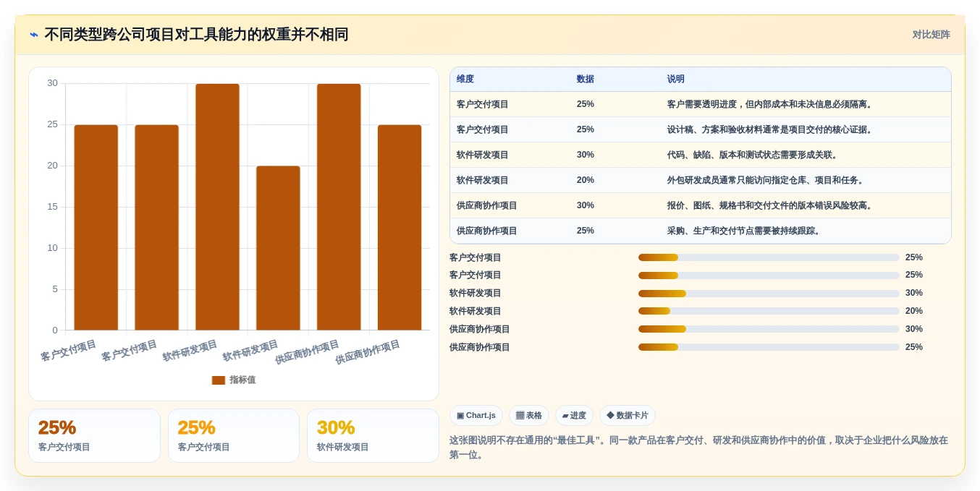Toggle the 指标值 legend color swatch
This screenshot has height=491, width=980.
pyautogui.click(x=219, y=380)
